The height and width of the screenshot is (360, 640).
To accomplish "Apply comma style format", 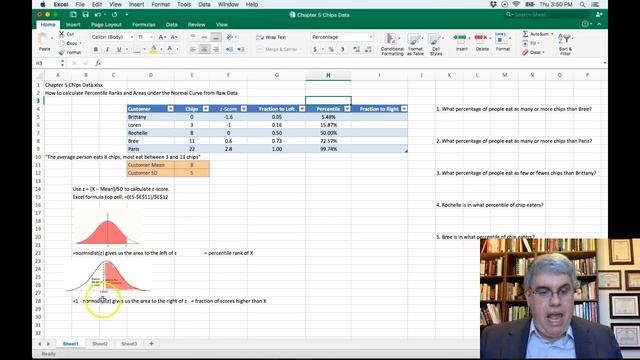I will (342, 49).
